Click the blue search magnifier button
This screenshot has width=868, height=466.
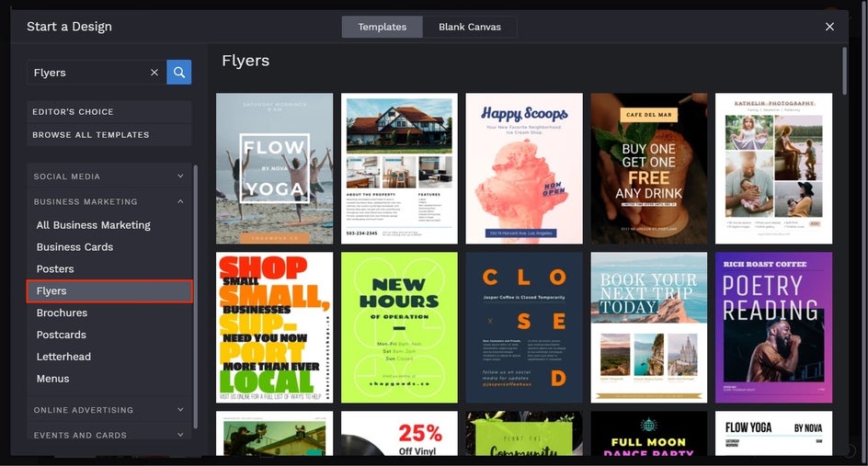coord(178,72)
